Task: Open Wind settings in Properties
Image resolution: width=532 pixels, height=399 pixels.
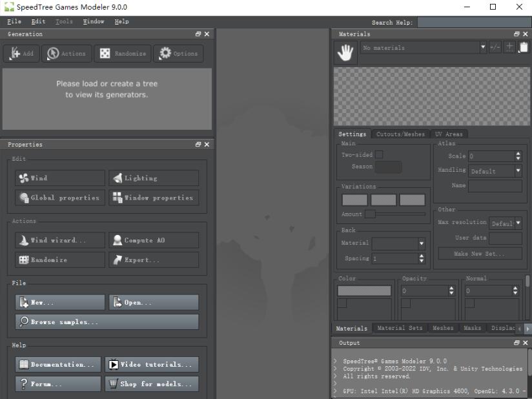Action: [x=60, y=178]
